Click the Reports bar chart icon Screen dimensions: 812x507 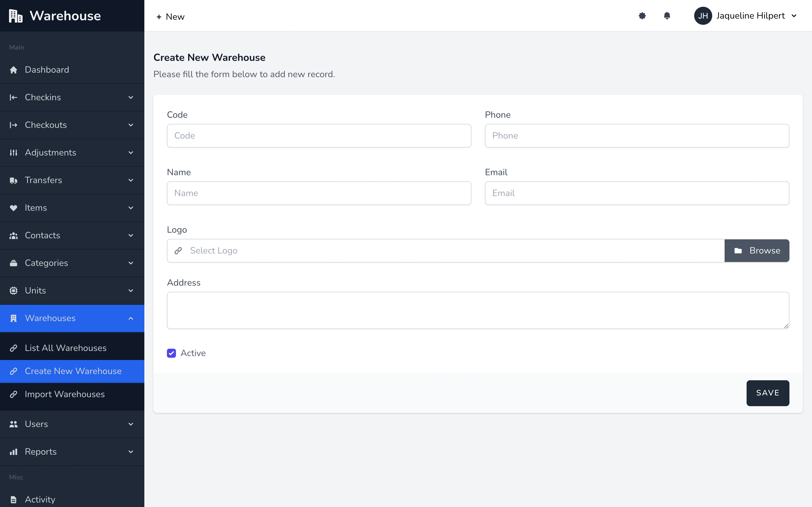(x=14, y=452)
